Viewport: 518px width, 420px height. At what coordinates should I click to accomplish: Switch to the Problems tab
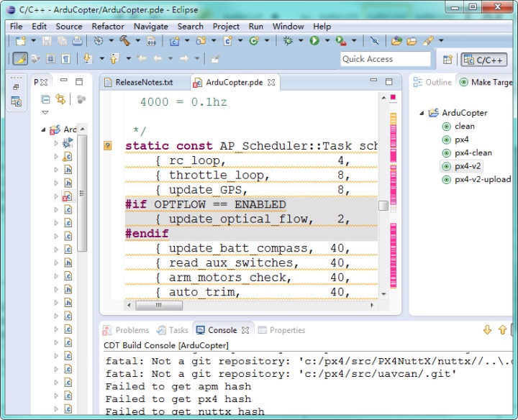click(126, 330)
